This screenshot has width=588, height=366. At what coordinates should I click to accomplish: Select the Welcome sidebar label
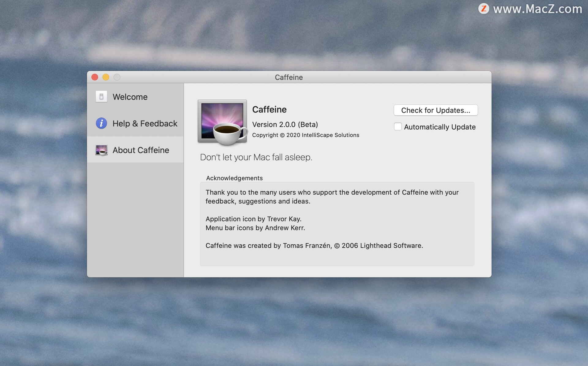130,97
